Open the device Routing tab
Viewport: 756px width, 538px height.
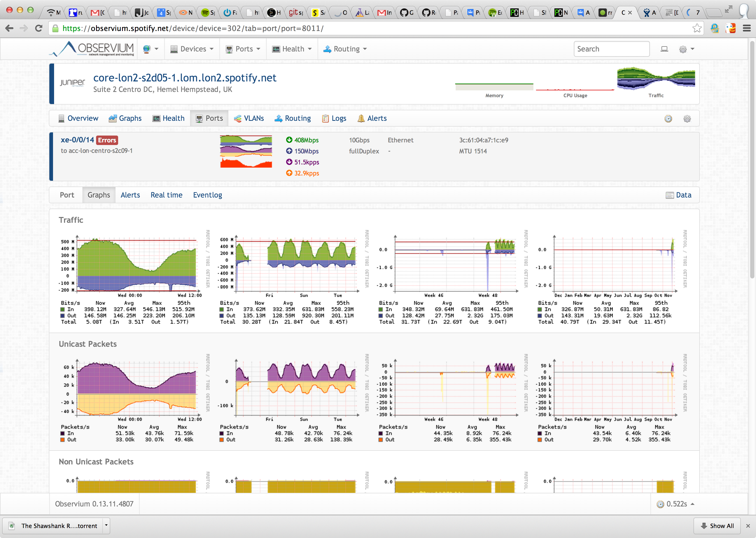293,118
